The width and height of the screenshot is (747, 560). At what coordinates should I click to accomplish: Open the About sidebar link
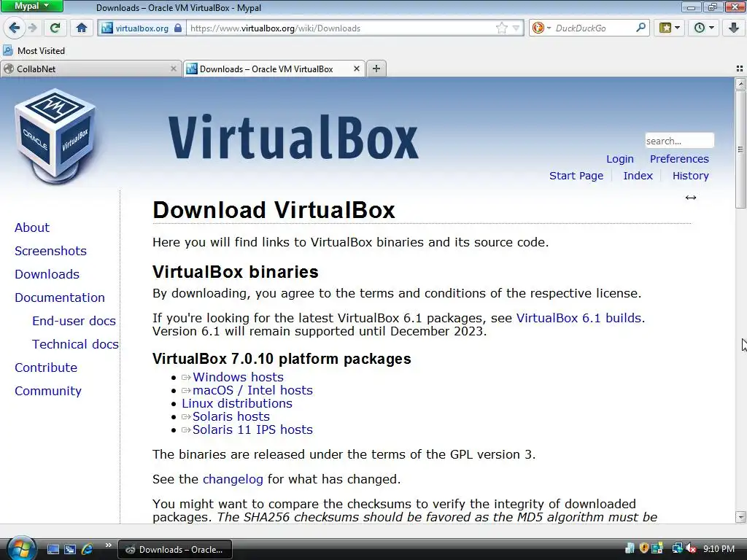tap(32, 227)
